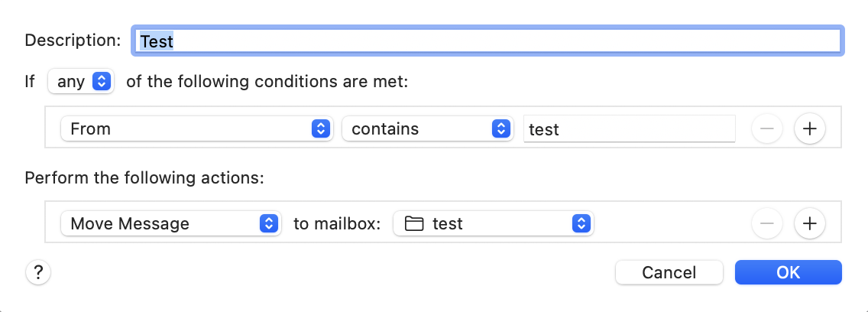
Task: Click the Description text field
Action: click(489, 41)
